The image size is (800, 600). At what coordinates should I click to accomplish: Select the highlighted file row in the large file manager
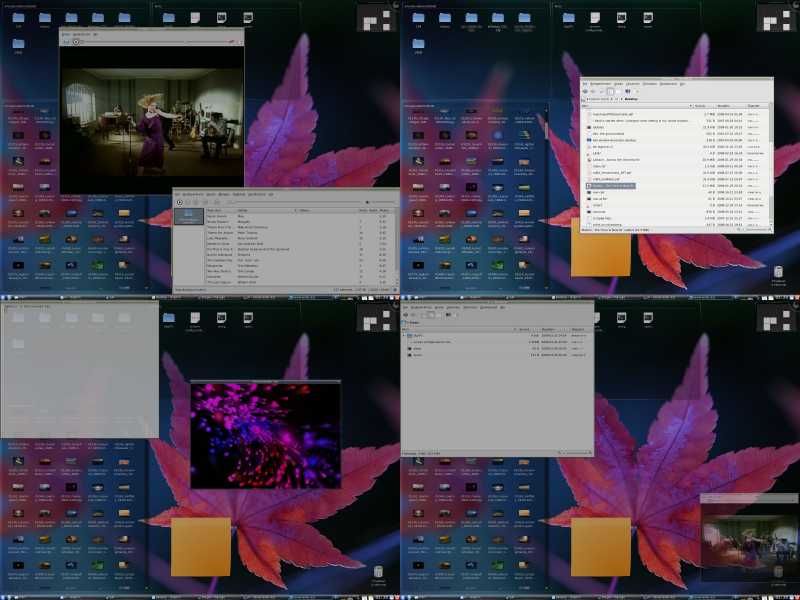click(x=611, y=186)
